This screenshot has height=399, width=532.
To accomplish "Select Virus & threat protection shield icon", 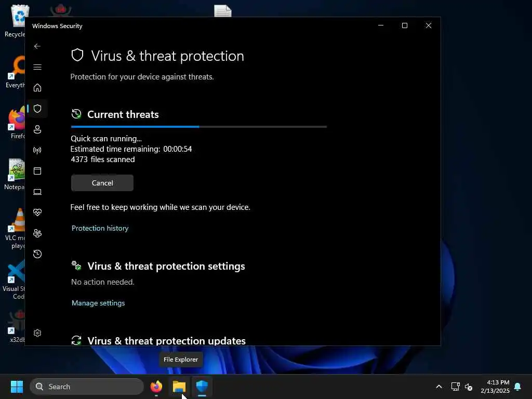I will [37, 109].
